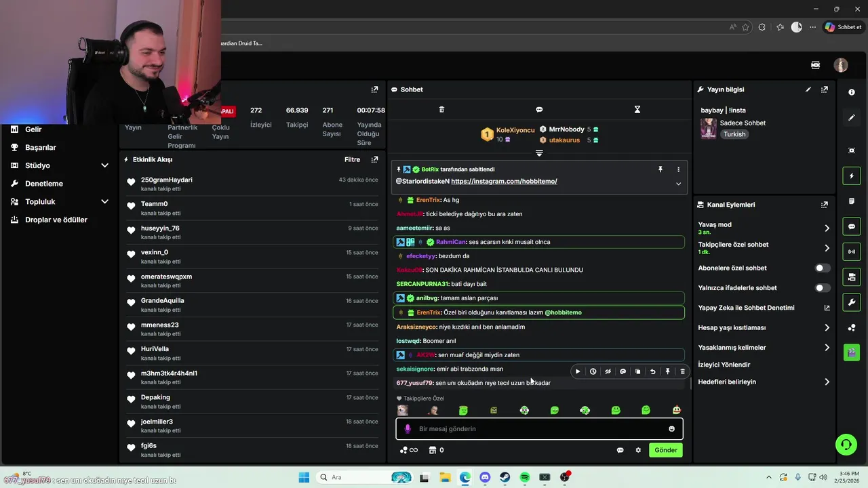
Task: Mention the user with the @ icon
Action: tap(623, 371)
